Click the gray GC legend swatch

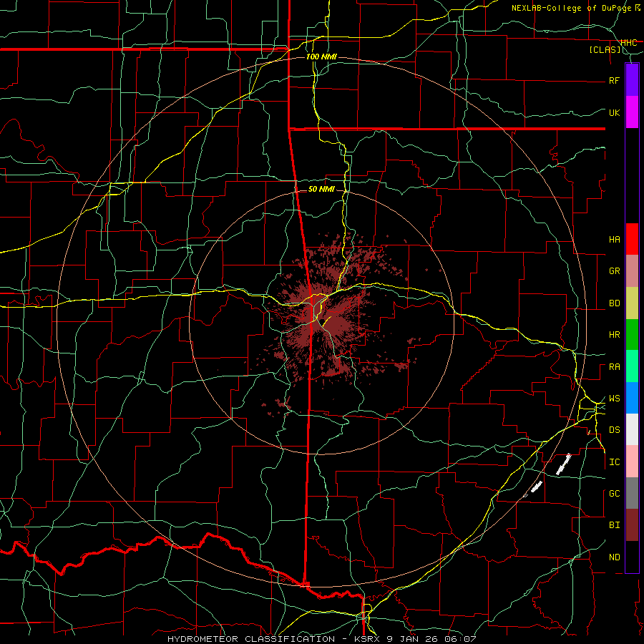click(x=632, y=493)
